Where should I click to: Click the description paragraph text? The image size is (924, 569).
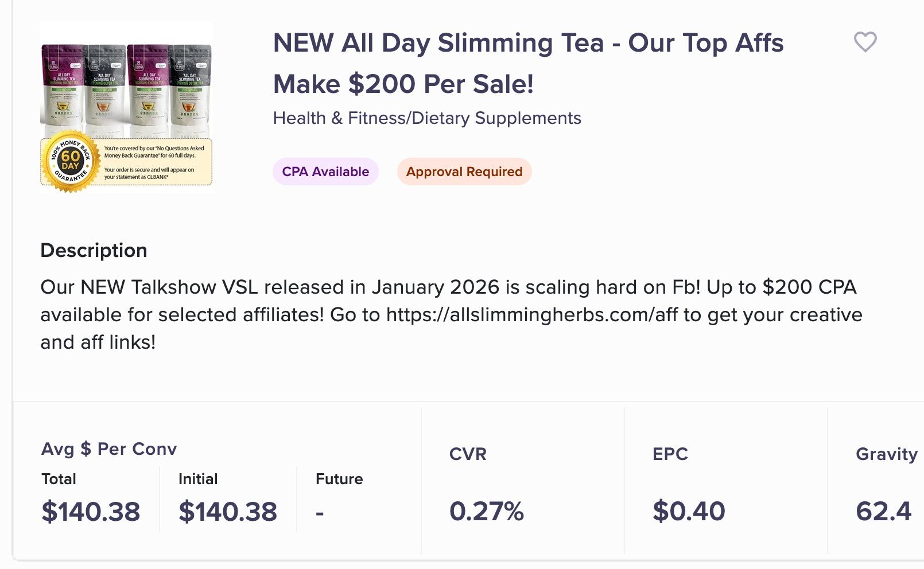point(451,314)
